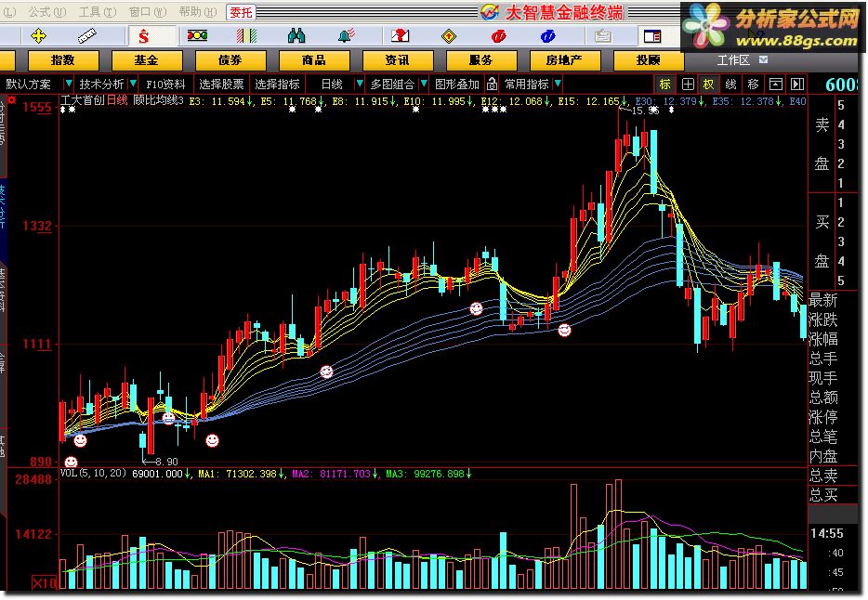Select the ruler measuring tool icon

click(87, 36)
